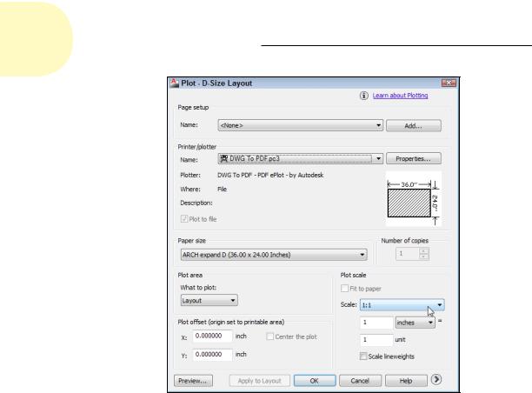
Task: Click the Number of copies field
Action: click(408, 254)
